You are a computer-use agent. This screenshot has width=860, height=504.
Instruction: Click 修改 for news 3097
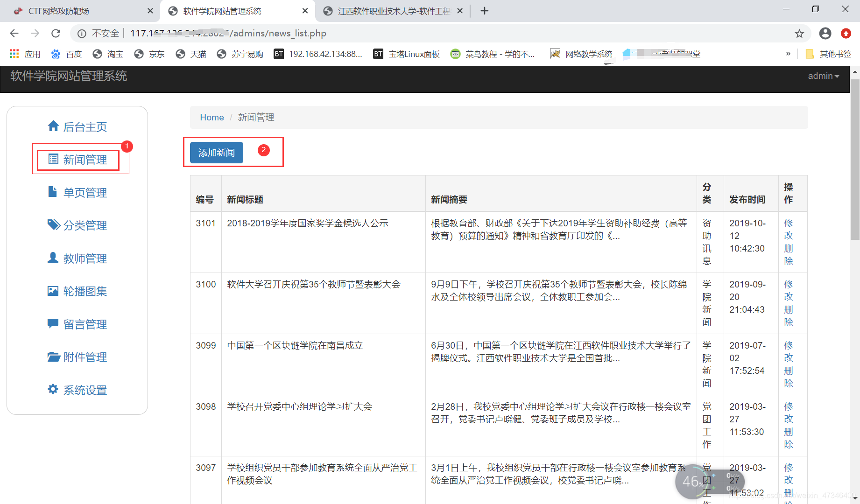(789, 474)
